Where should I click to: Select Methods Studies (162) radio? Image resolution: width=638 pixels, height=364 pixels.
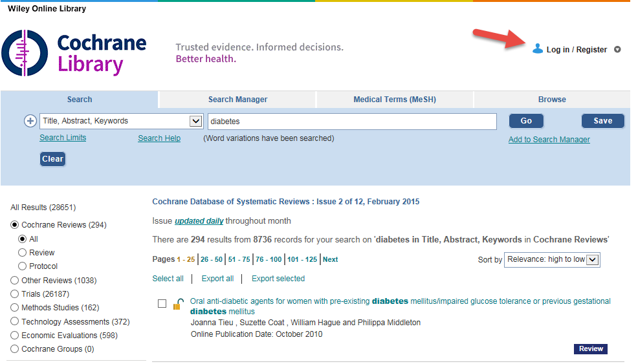pyautogui.click(x=15, y=308)
